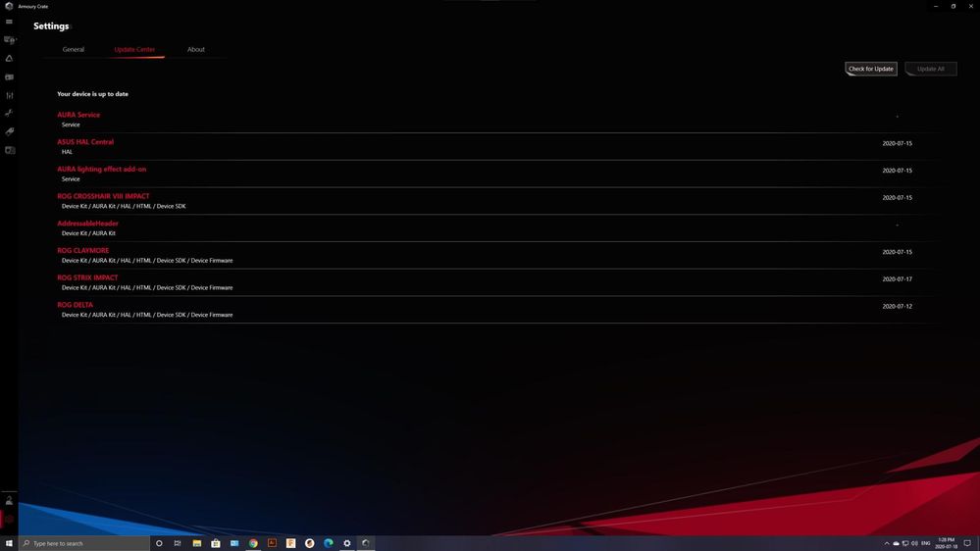Open the Device section in sidebar

(x=10, y=40)
